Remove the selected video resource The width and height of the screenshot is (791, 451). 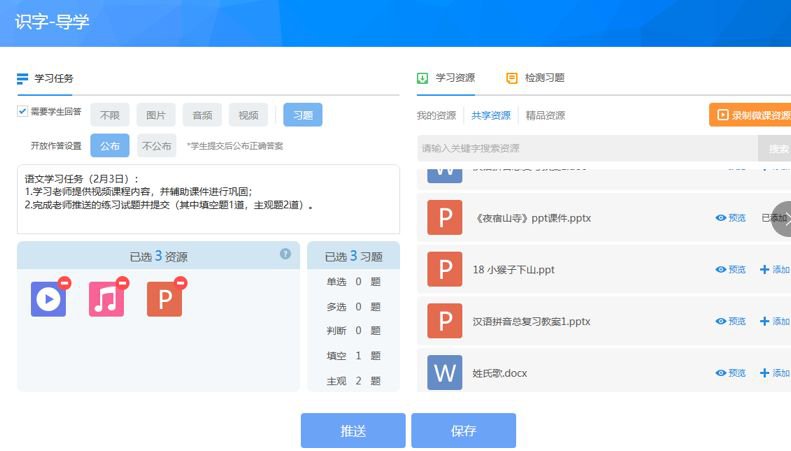64,283
